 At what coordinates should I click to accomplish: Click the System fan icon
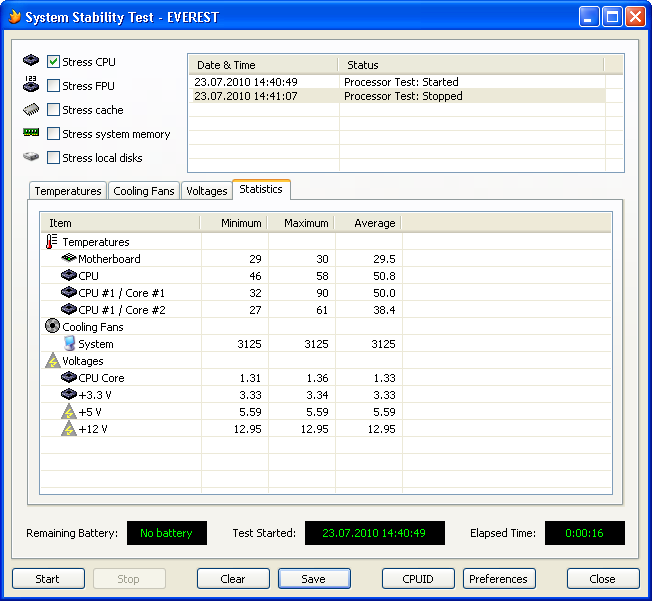click(x=69, y=344)
